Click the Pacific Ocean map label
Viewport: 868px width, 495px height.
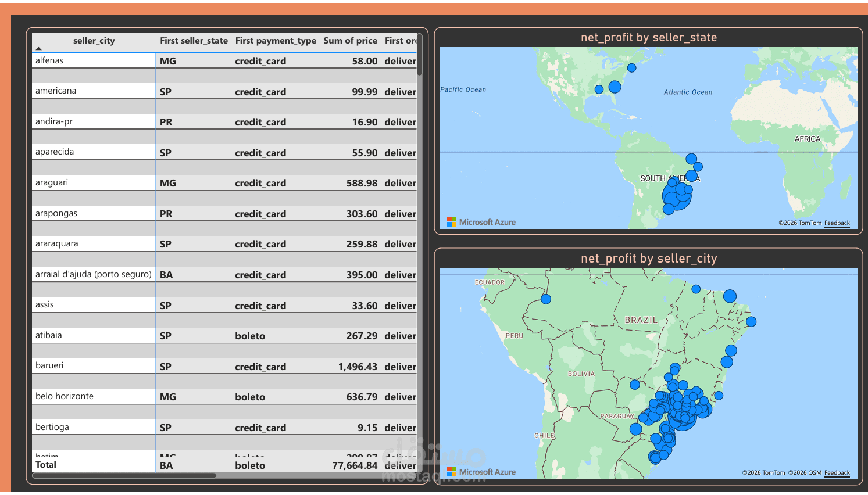[x=463, y=89]
